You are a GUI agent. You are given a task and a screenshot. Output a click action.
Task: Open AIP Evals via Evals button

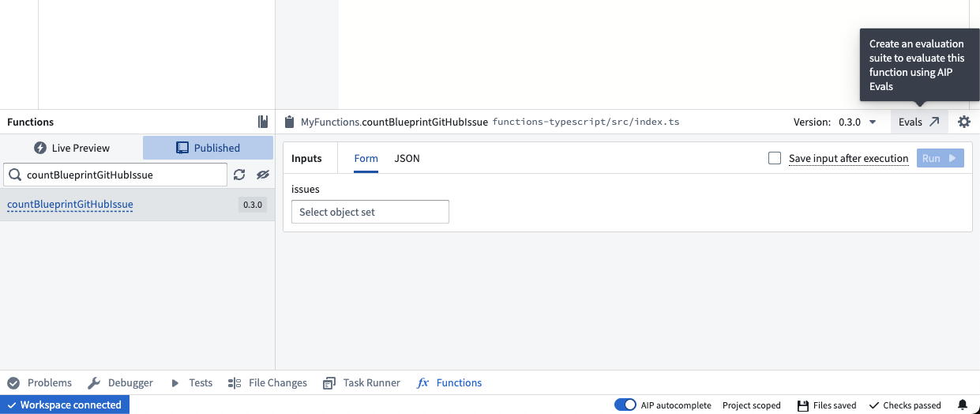point(919,122)
